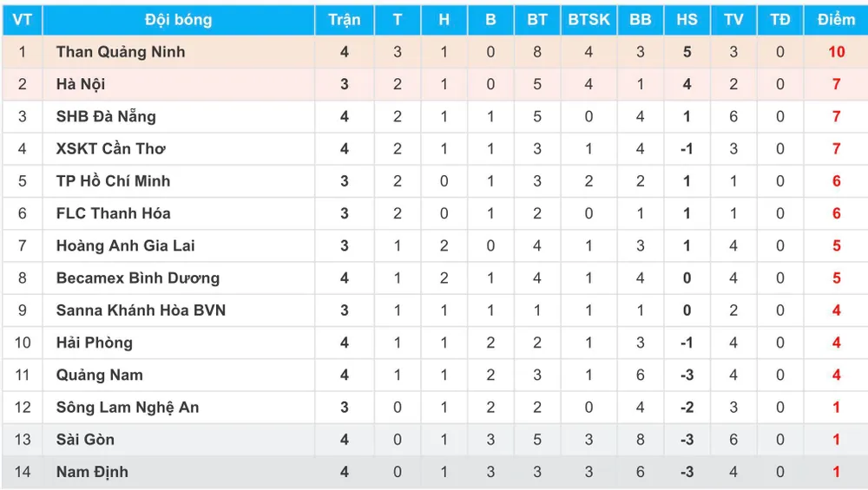Select the Hải Phòng team row

click(95, 343)
